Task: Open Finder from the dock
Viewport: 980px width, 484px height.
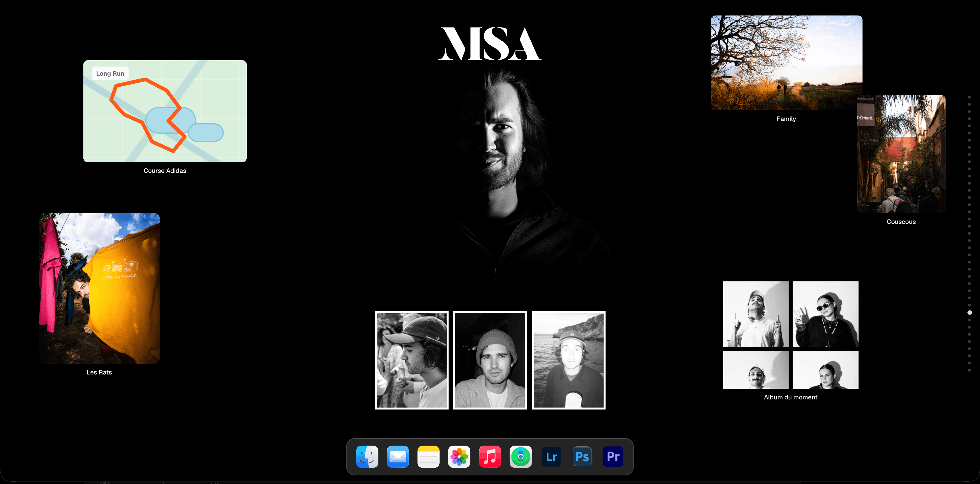Action: point(367,456)
